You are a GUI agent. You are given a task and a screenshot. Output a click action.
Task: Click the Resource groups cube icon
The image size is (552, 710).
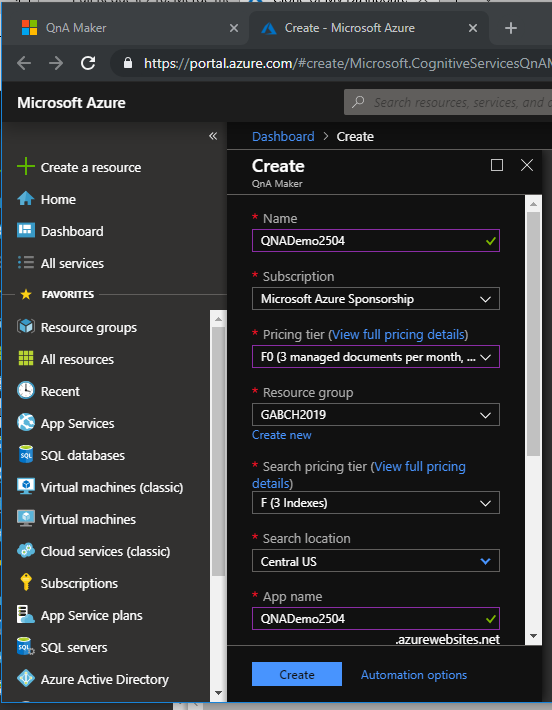[x=26, y=326]
